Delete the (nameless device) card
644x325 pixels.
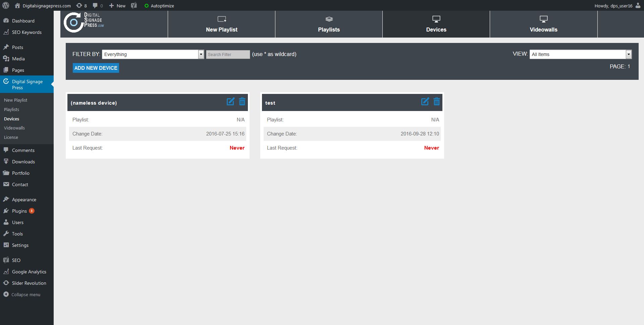242,101
